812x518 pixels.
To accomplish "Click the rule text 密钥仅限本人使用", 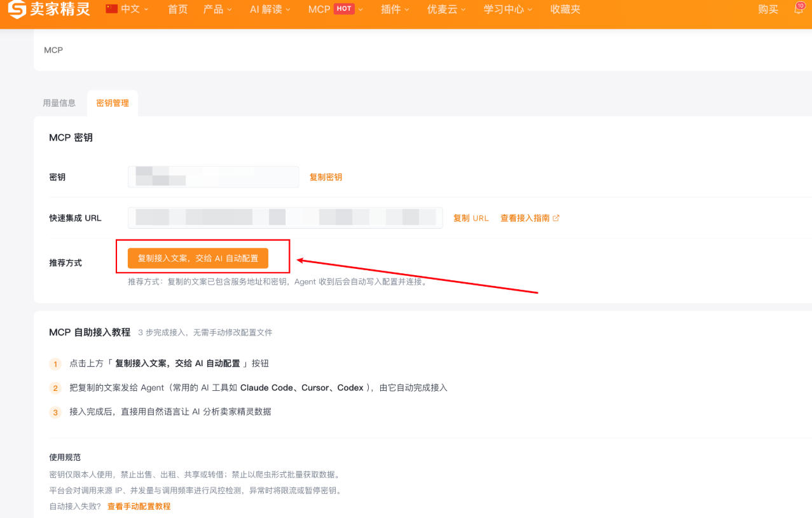I will click(x=195, y=475).
